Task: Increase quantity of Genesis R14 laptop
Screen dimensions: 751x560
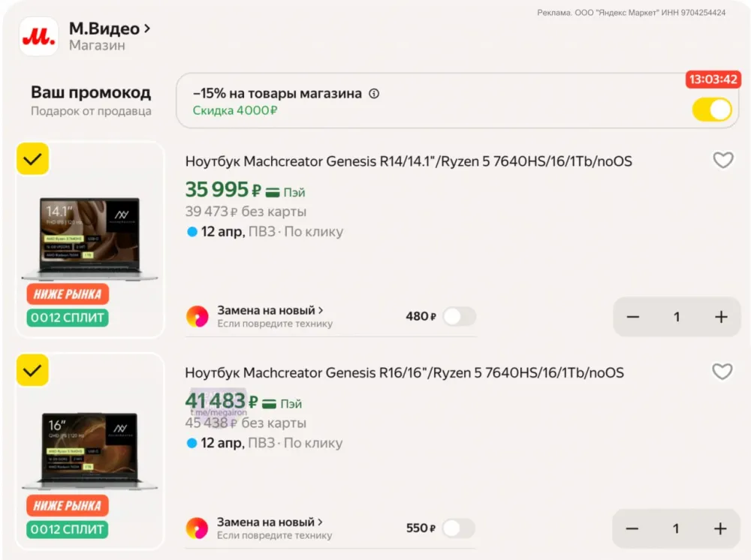Action: [721, 317]
